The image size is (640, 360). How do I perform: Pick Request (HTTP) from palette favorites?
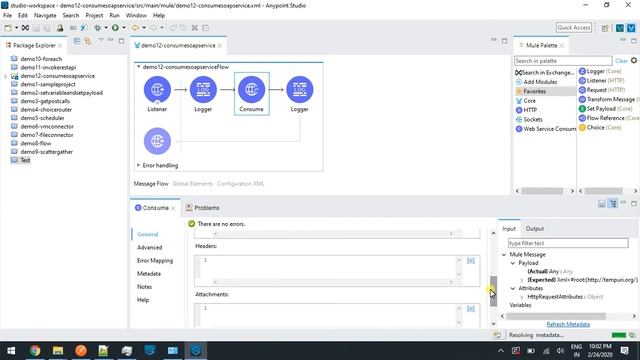pos(602,90)
